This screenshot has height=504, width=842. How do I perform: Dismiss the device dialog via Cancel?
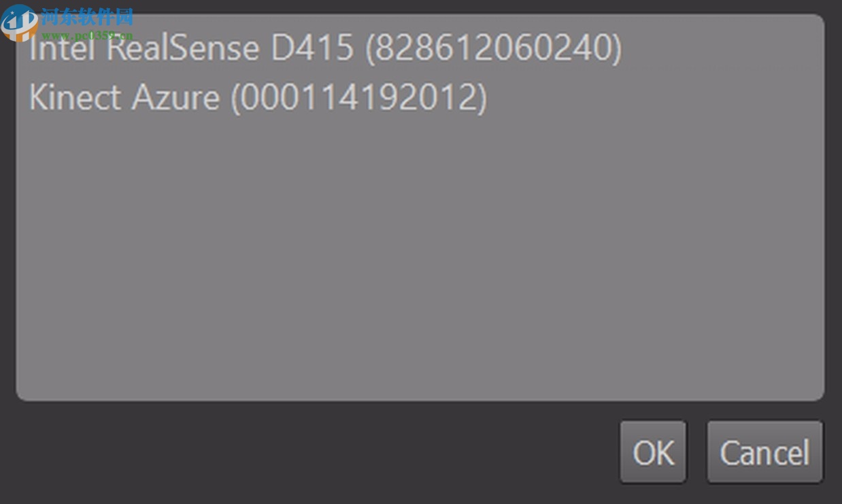pos(764,452)
